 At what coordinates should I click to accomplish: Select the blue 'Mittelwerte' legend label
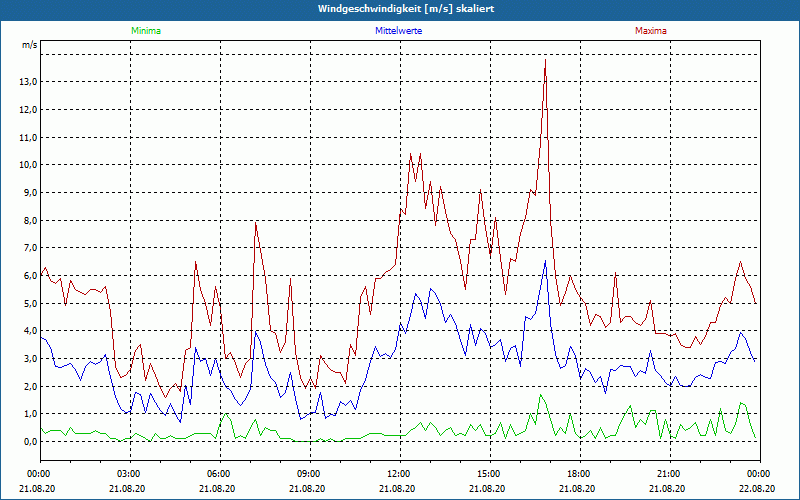pyautogui.click(x=398, y=31)
